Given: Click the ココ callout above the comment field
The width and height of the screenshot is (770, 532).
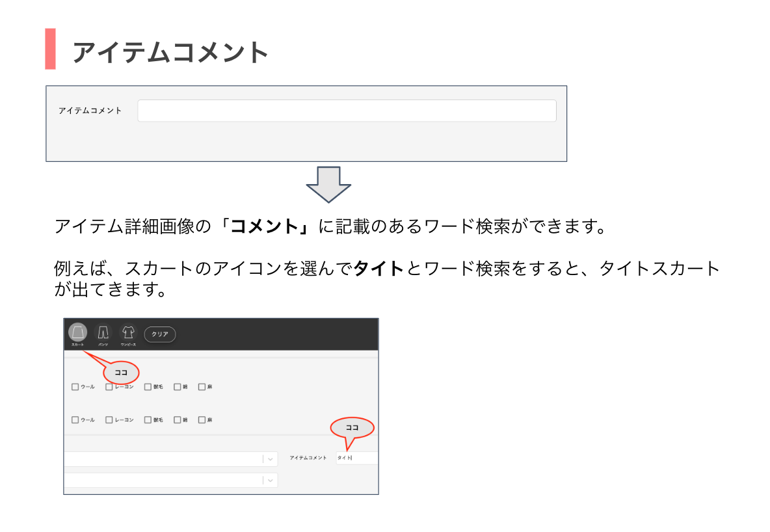Looking at the screenshot, I should tap(352, 428).
